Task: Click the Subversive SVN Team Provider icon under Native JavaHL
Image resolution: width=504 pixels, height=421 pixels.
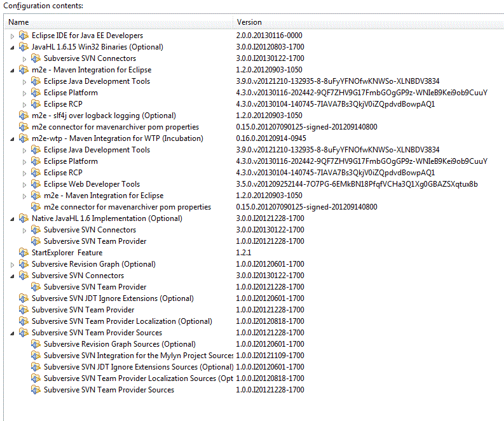Action: pos(36,241)
